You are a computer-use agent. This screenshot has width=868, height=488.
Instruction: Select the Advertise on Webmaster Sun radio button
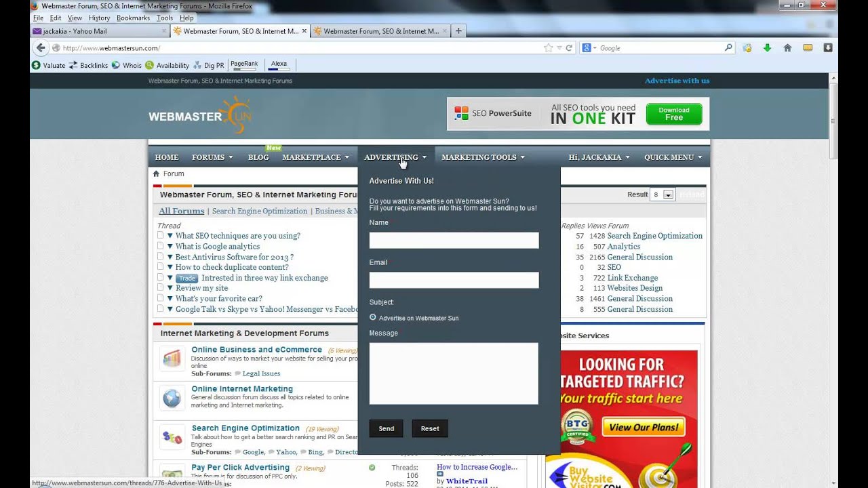point(373,317)
